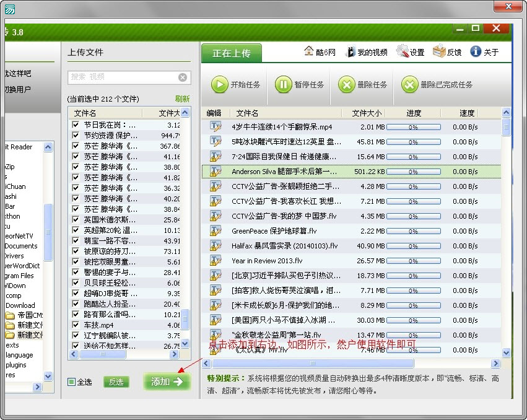Sort list by 文件大小 column header

(367, 113)
